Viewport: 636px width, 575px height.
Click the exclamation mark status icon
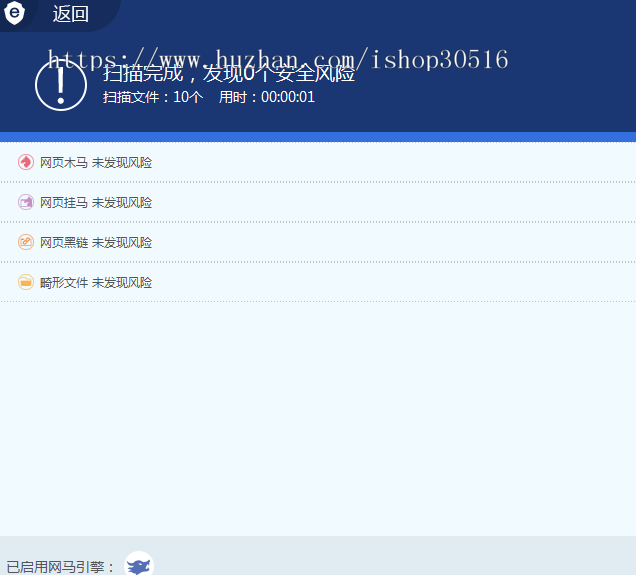(61, 85)
